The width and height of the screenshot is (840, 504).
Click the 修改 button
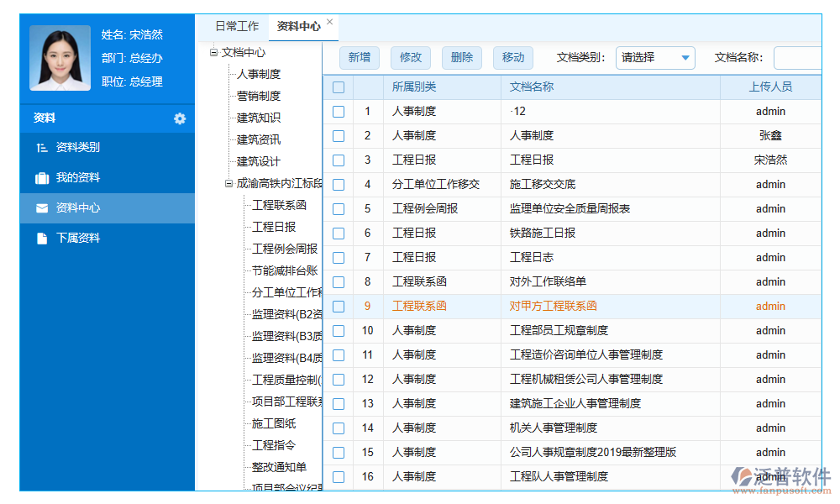(411, 57)
